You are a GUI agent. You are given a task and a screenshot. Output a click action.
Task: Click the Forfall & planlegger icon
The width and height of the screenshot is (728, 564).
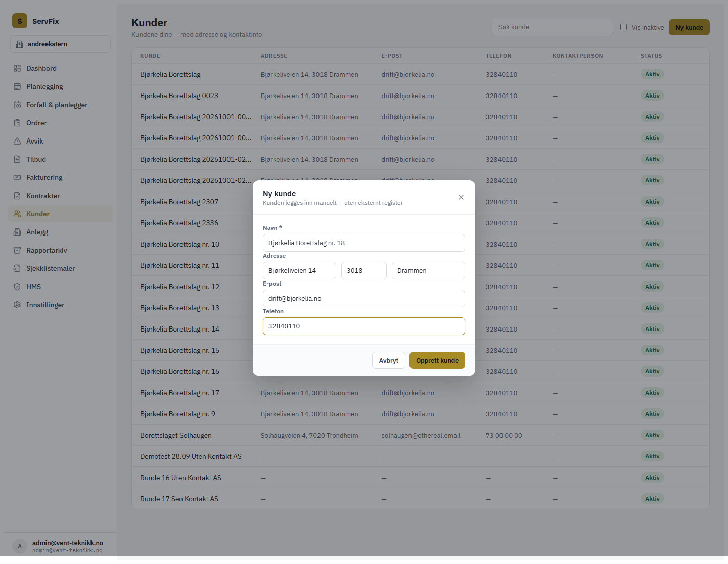click(17, 105)
